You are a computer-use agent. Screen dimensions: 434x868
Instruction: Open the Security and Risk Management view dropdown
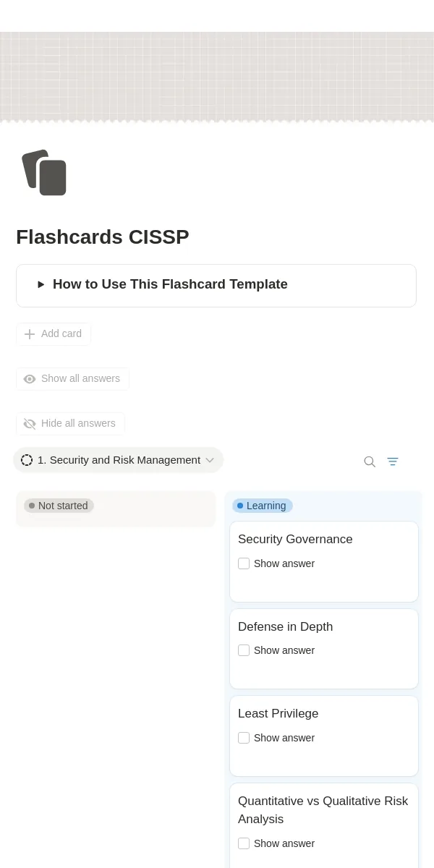point(118,460)
